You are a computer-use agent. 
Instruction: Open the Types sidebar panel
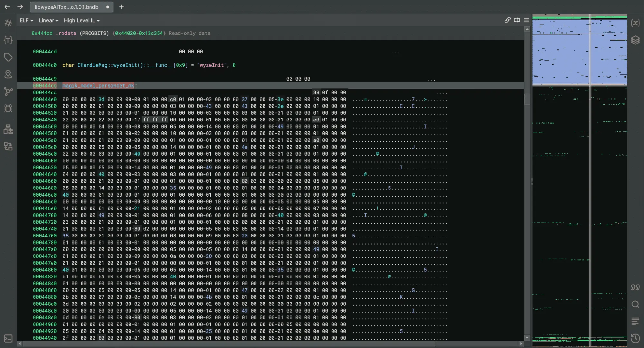tap(8, 40)
